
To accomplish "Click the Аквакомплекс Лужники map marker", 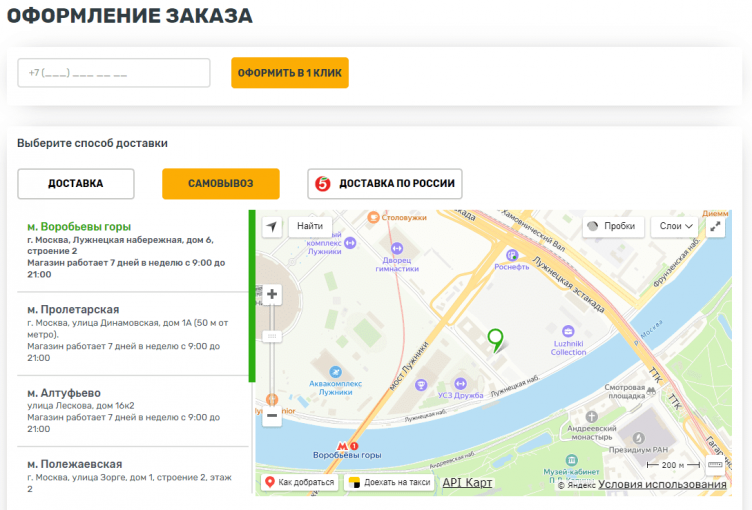I will 335,372.
